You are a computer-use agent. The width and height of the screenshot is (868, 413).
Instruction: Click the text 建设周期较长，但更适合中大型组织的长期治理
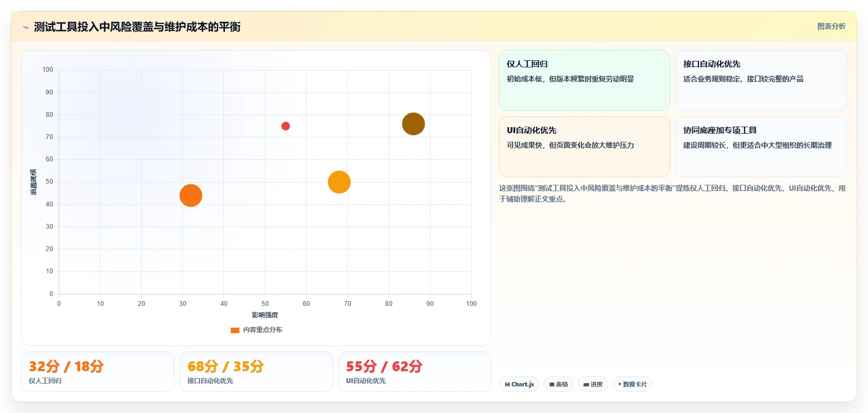[757, 145]
